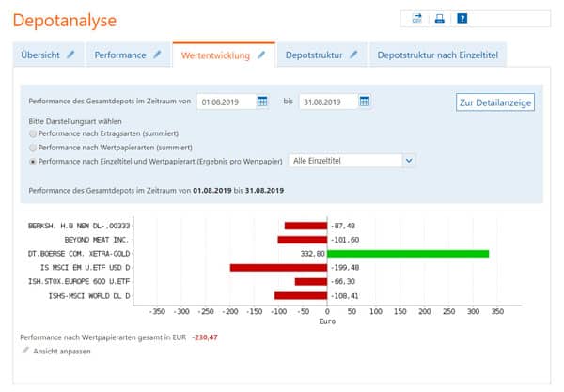Click the pencil icon beside Ansicht anpassen
The height and width of the screenshot is (392, 564).
tap(25, 351)
